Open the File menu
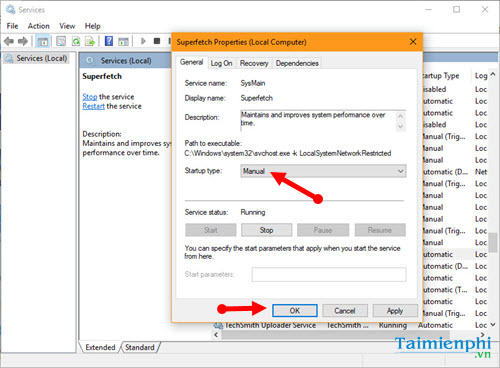 (13, 26)
